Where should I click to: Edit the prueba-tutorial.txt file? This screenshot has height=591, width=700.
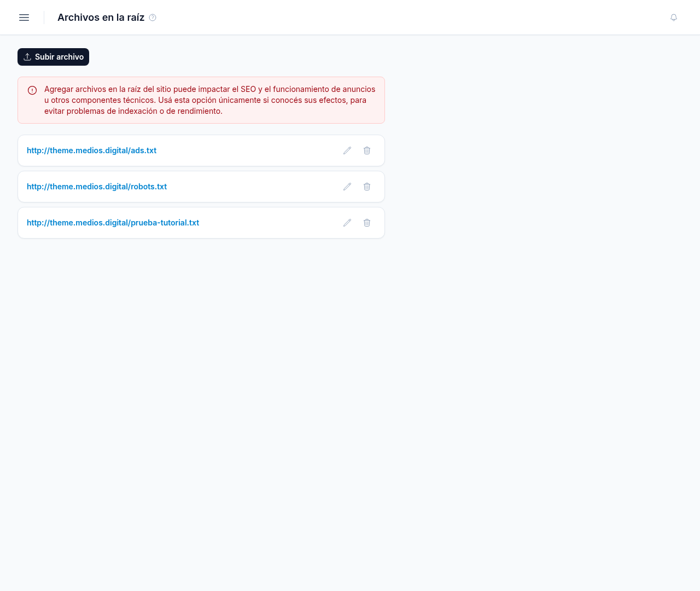[347, 223]
